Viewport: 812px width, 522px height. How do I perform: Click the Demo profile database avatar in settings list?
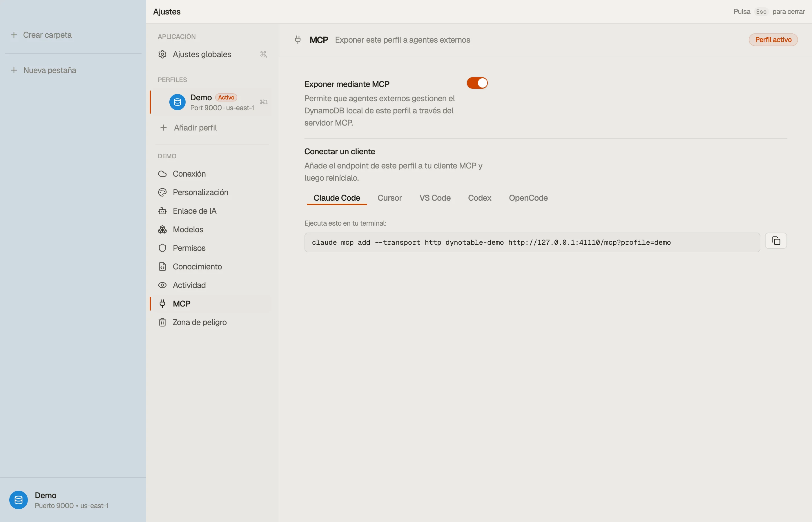pyautogui.click(x=177, y=102)
